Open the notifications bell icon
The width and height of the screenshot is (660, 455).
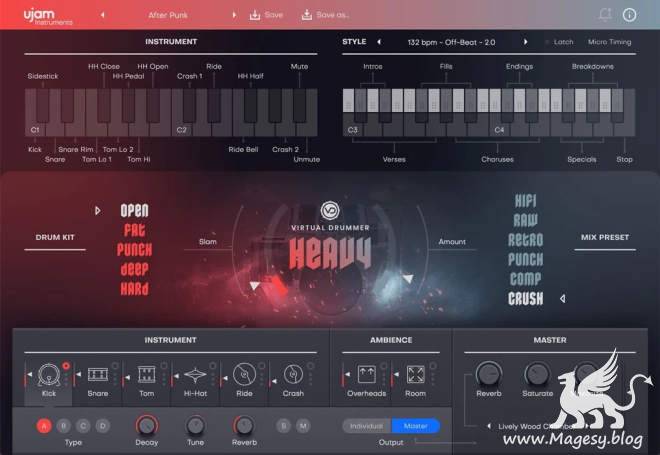point(605,15)
